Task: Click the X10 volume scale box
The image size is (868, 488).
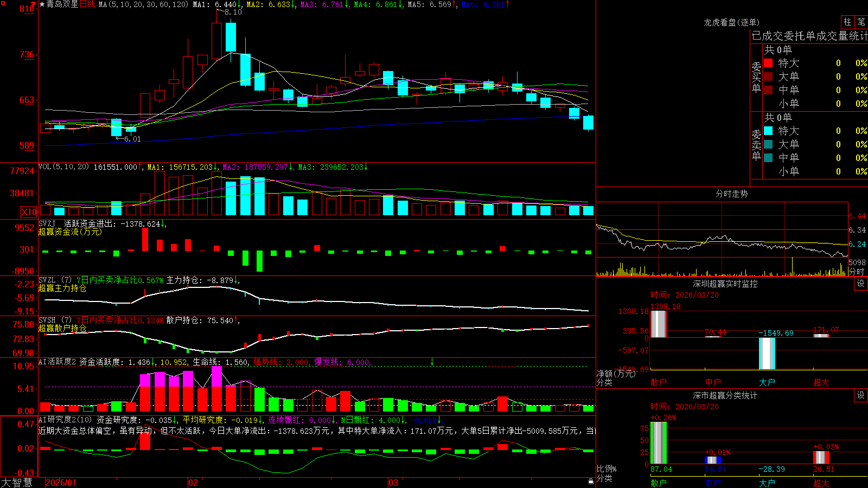Action: tap(29, 212)
